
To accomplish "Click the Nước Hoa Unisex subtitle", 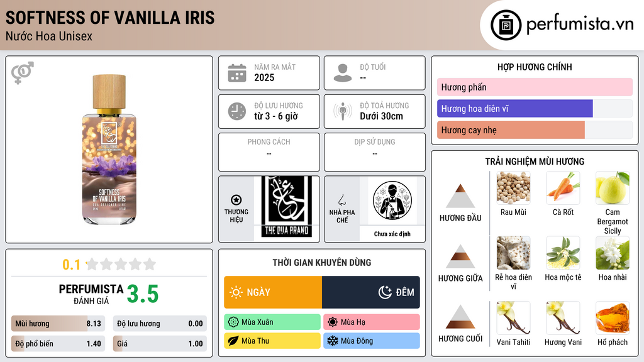I will [49, 36].
